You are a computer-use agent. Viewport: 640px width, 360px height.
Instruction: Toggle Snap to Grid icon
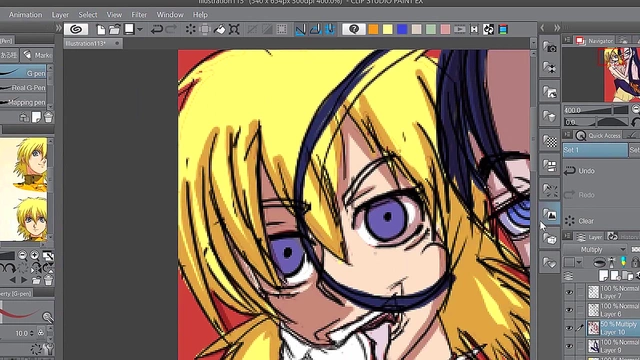[x=330, y=29]
